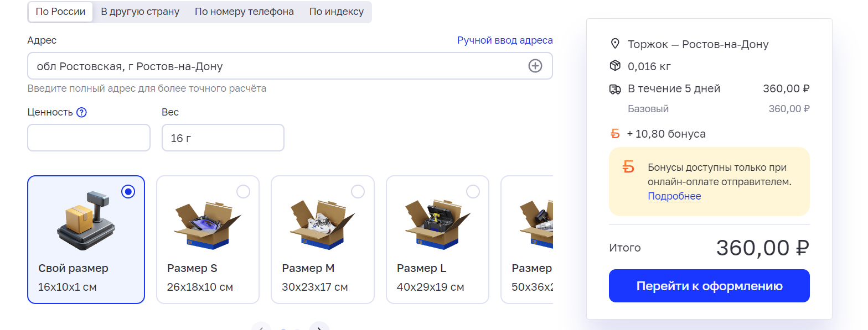868x330 pixels.
Task: Click the location pin icon near Торжок
Action: pyautogui.click(x=614, y=44)
